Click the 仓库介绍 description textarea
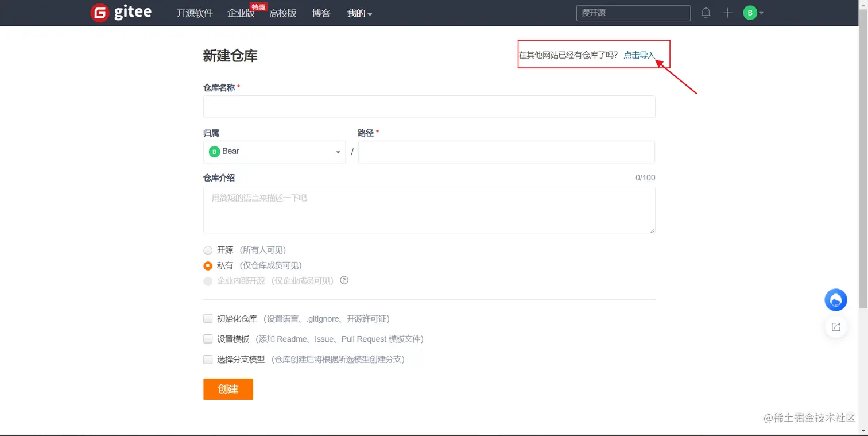The width and height of the screenshot is (868, 436). tap(429, 210)
